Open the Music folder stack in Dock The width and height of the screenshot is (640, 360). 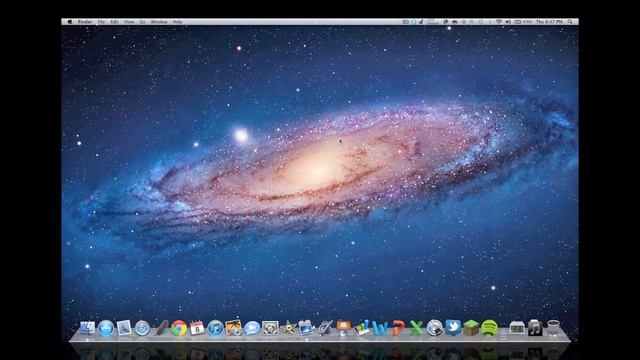pos(535,328)
